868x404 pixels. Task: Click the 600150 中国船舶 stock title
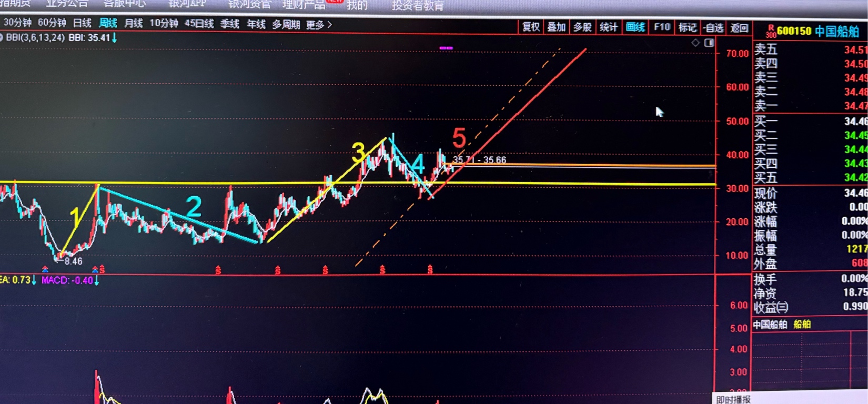point(818,31)
